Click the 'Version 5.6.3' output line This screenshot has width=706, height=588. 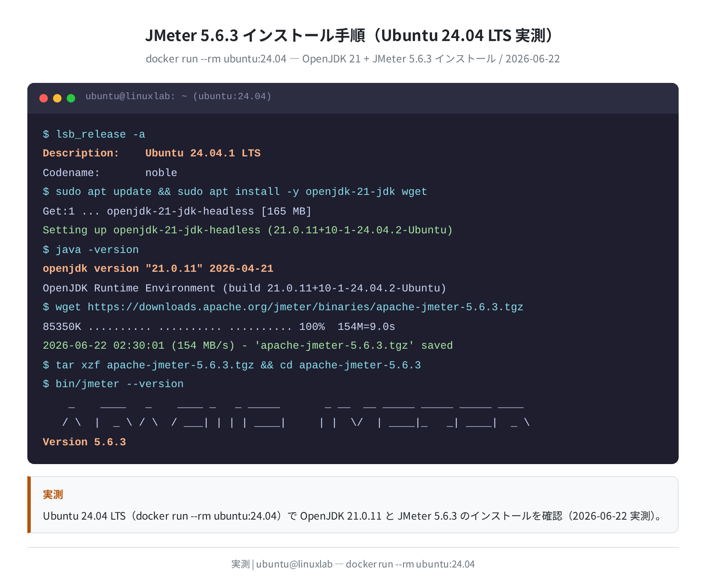(84, 442)
